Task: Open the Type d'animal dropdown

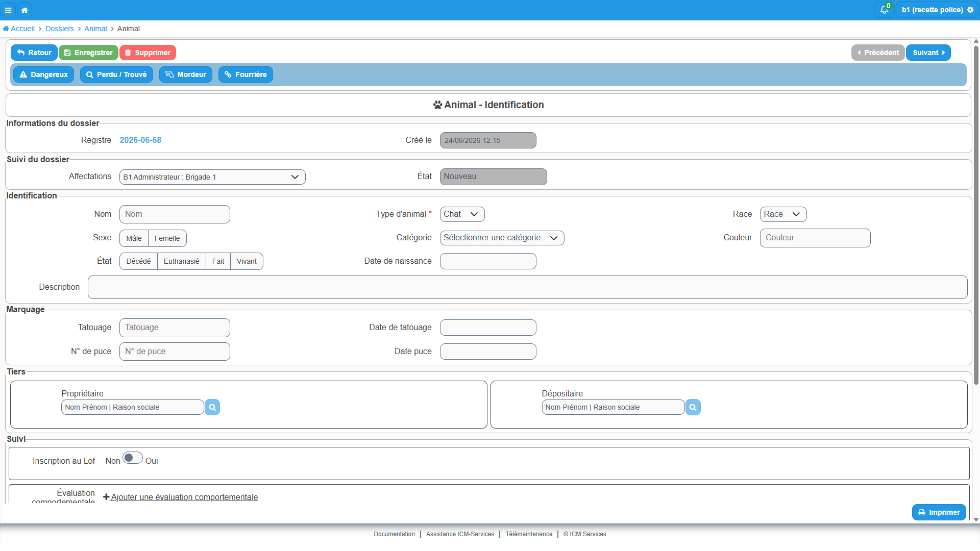Action: (x=462, y=214)
